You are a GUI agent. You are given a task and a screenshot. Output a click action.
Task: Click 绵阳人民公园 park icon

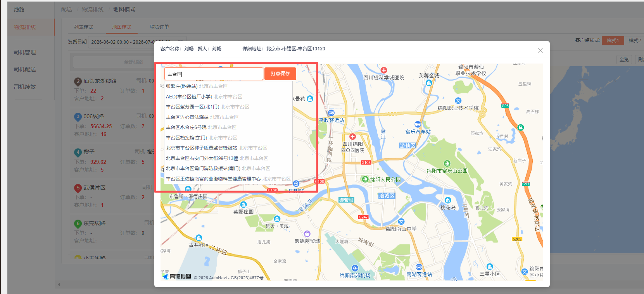tap(365, 179)
